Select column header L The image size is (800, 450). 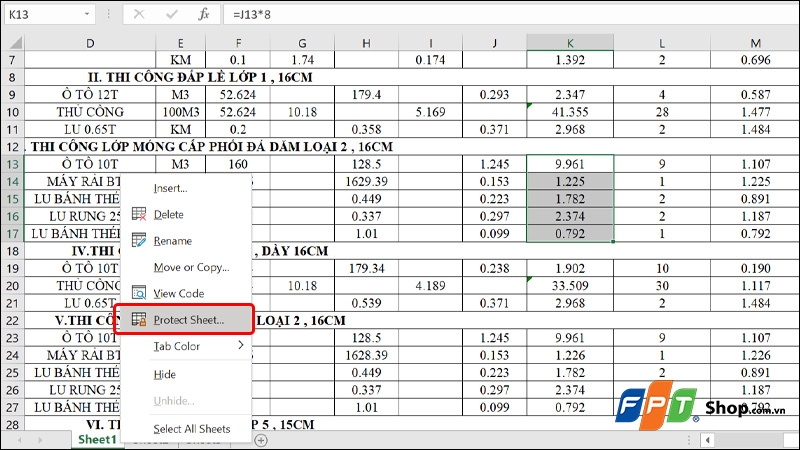click(662, 43)
